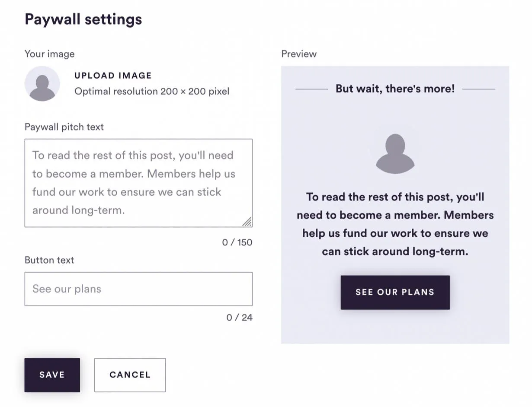
Task: Click the profile avatar placeholder under Your image
Action: click(x=42, y=83)
